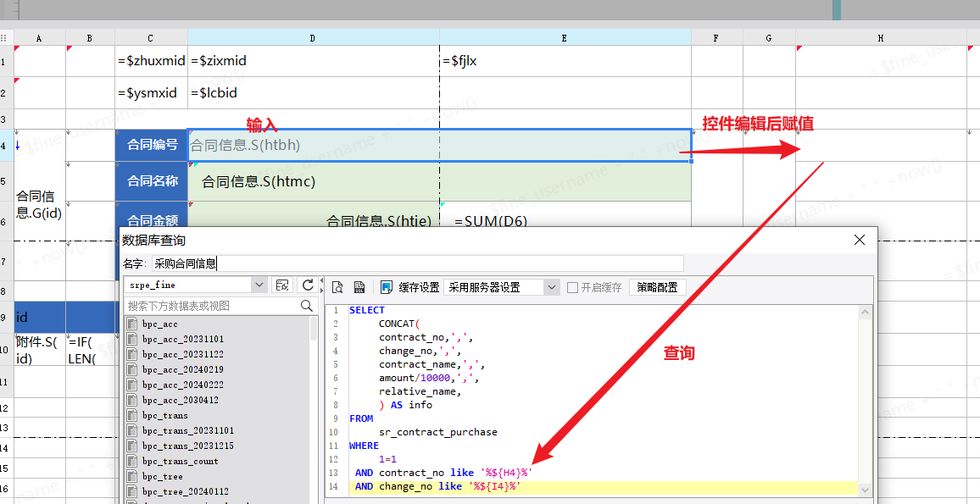980x504 pixels.
Task: Click table icon next to bpc_tree
Action: [132, 477]
